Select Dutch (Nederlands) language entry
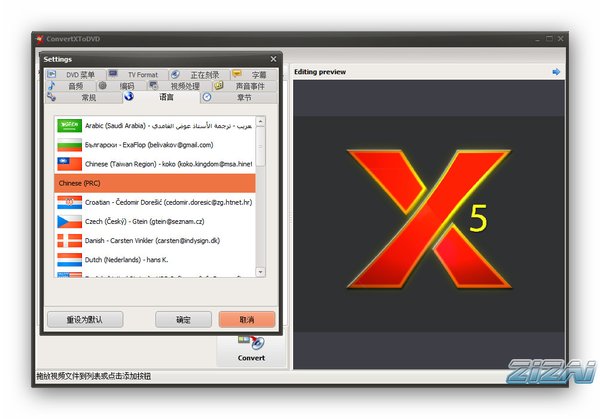The image size is (600, 419). click(155, 259)
